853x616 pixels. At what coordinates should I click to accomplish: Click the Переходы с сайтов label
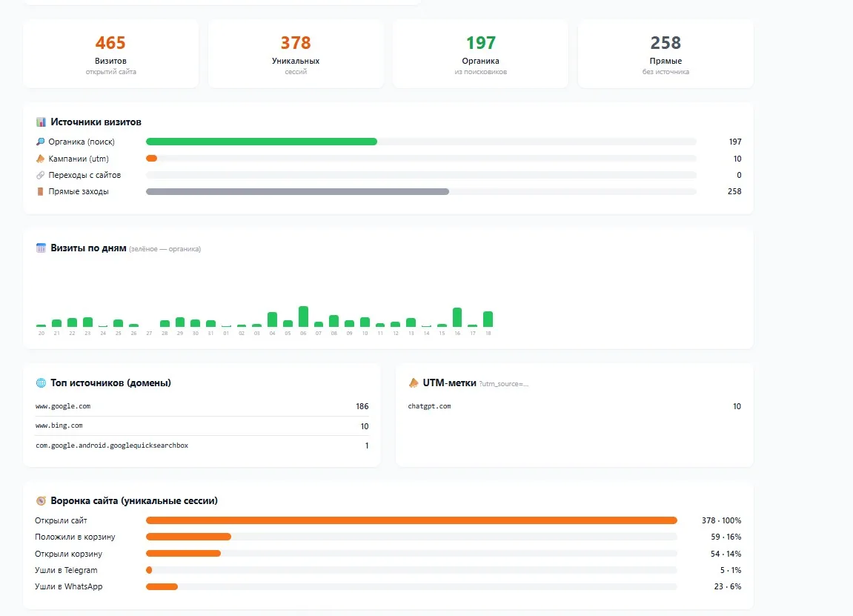click(x=84, y=175)
